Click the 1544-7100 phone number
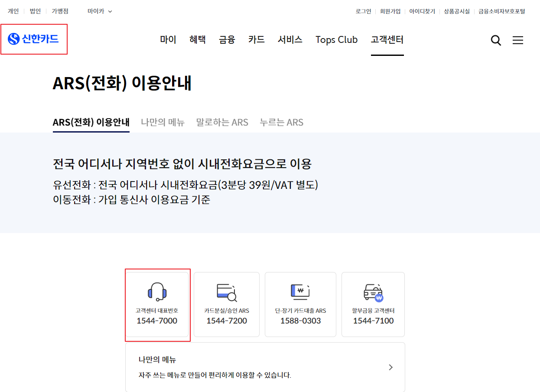This screenshot has width=540, height=392. pos(373,321)
